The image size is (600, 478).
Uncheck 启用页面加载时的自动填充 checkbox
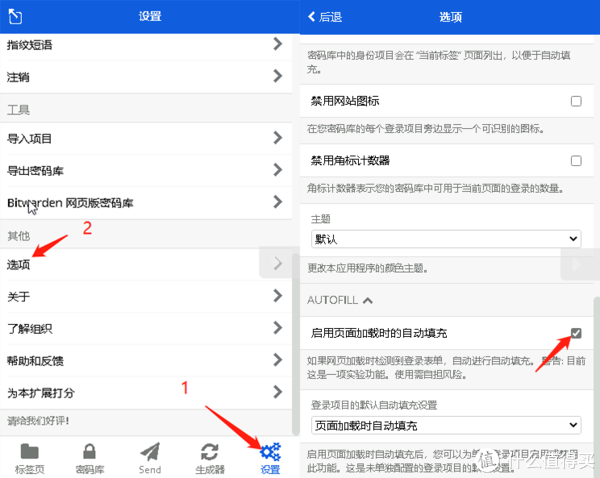click(576, 333)
